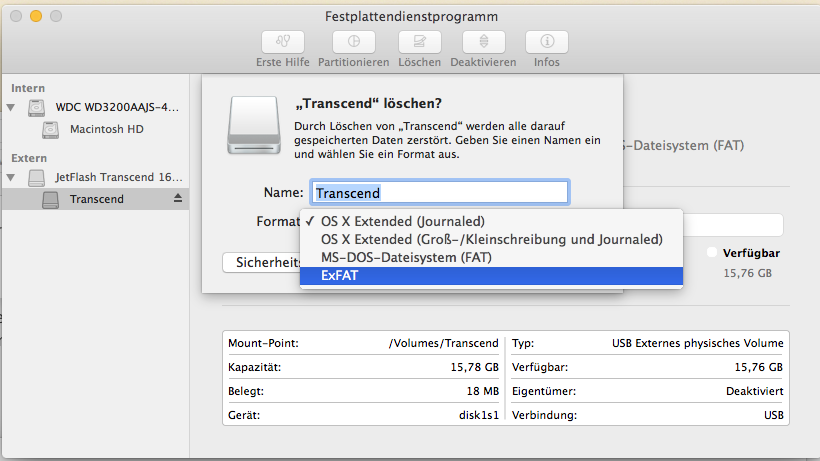Open the Infos toolbar icon
820x461 pixels.
point(547,42)
